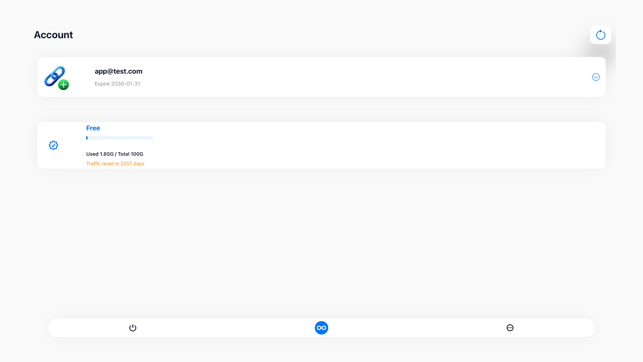The image size is (643, 362).
Task: Click Used 1.85G / Total 100G text
Action: click(114, 154)
